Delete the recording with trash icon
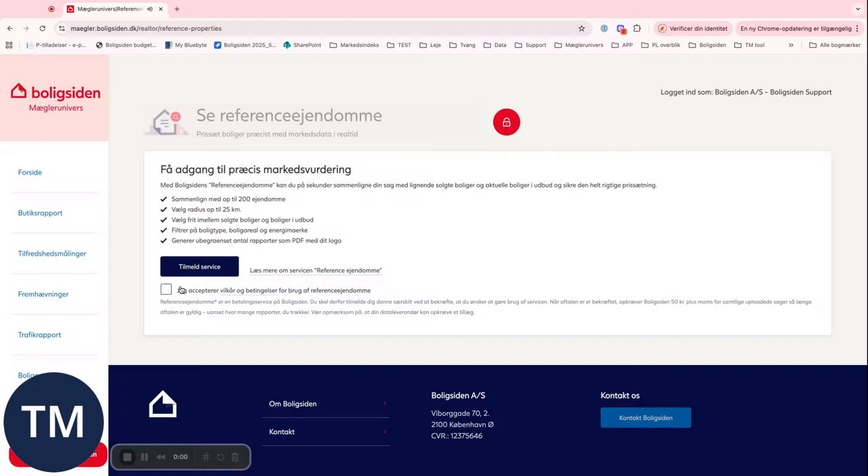This screenshot has height=476, width=868. [x=235, y=457]
